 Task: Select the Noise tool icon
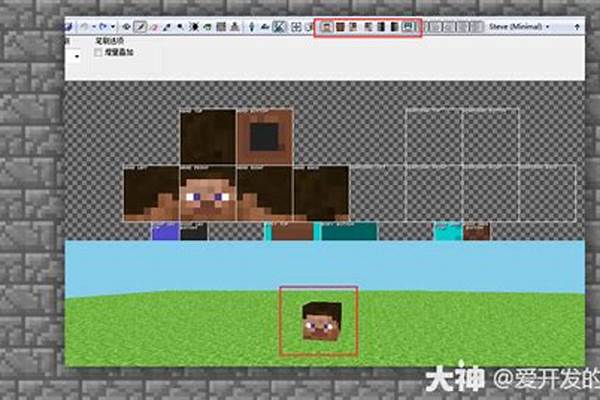pos(221,27)
